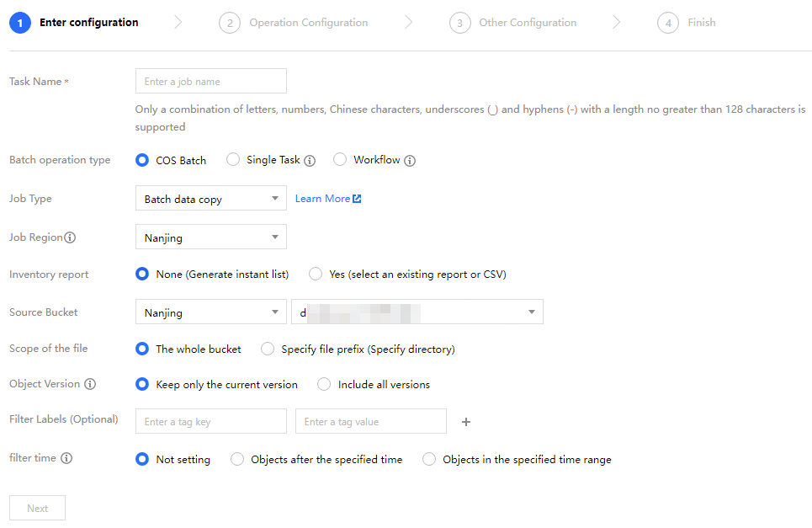Click the filter time info icon

66,459
